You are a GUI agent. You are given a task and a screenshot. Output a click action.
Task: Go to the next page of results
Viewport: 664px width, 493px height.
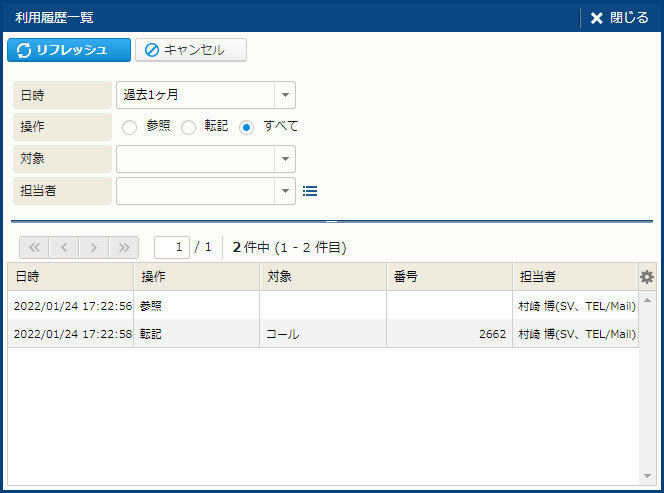94,247
